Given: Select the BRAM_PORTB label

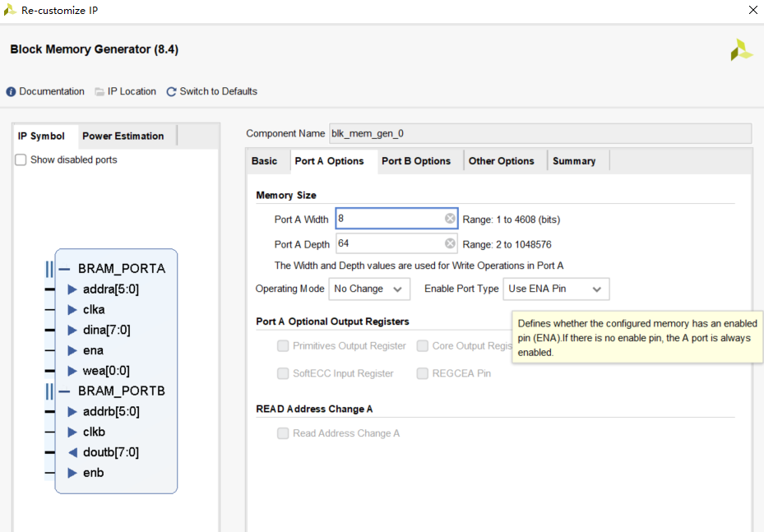Looking at the screenshot, I should click(x=122, y=391).
